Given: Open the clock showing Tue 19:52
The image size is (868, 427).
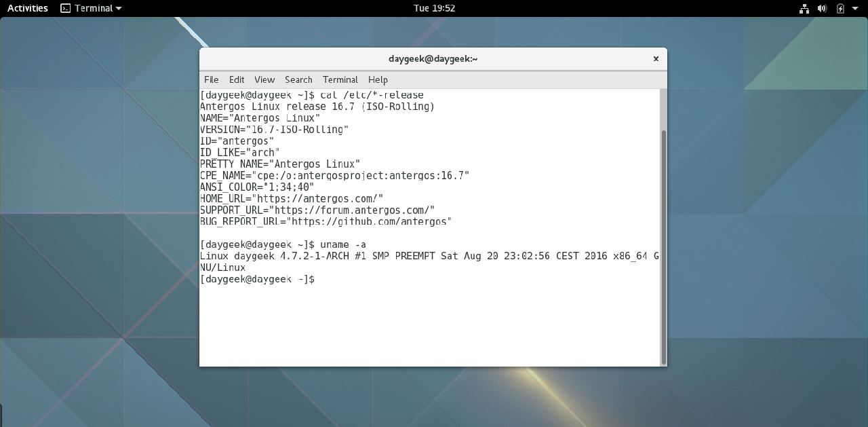Looking at the screenshot, I should (434, 8).
